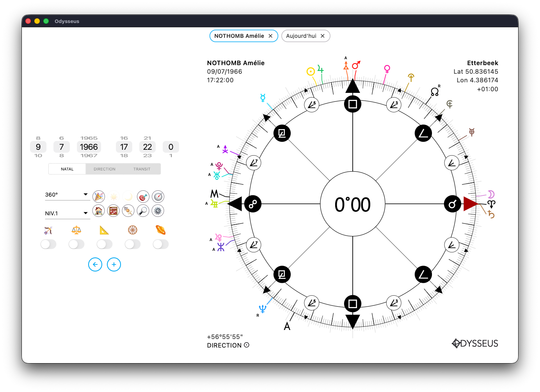Click the party popper icon button
The width and height of the screenshot is (540, 392).
(x=99, y=197)
